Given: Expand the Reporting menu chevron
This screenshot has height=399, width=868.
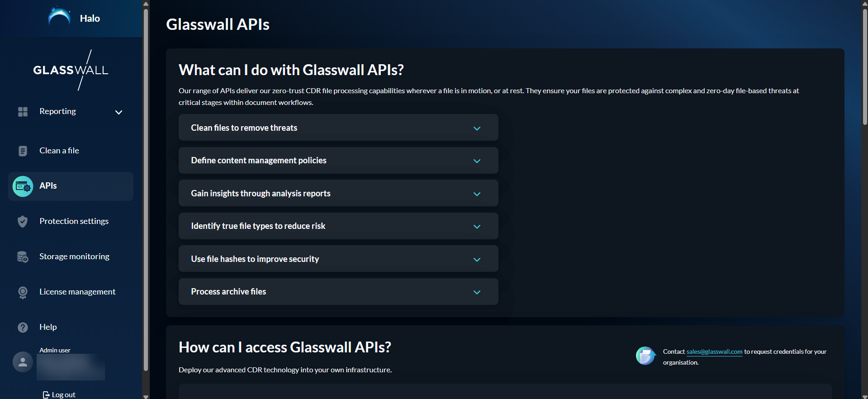Looking at the screenshot, I should click(x=119, y=112).
